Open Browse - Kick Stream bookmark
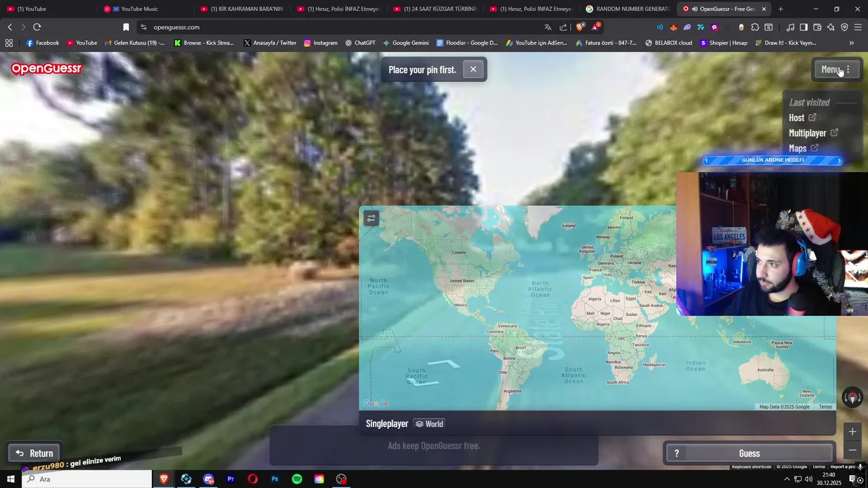 click(x=203, y=43)
